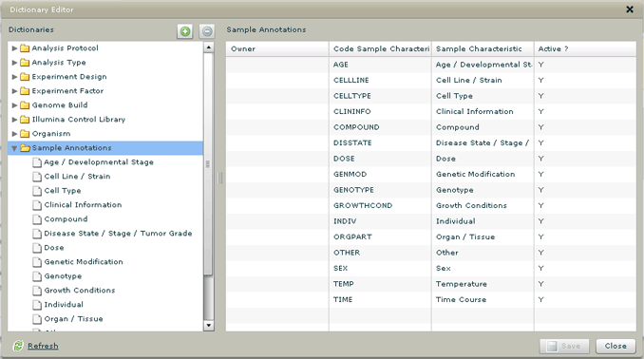Select the AGE code cell
The height and width of the screenshot is (359, 644).
(380, 65)
